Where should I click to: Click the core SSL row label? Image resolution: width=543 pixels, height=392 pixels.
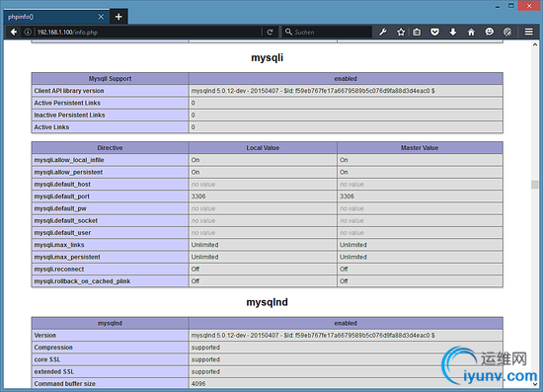[x=47, y=359]
